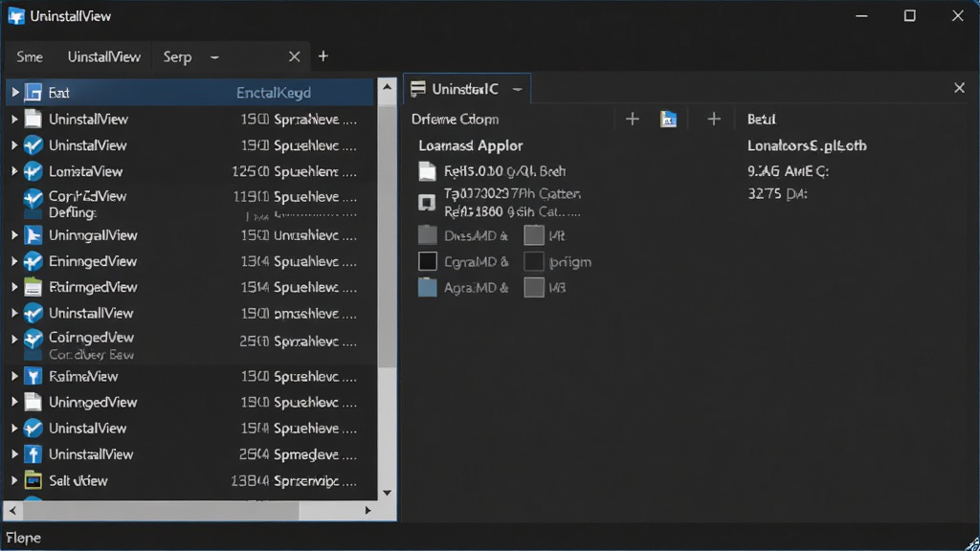Image resolution: width=980 pixels, height=551 pixels.
Task: Expand the UnimgedView row arrow
Action: 15,402
